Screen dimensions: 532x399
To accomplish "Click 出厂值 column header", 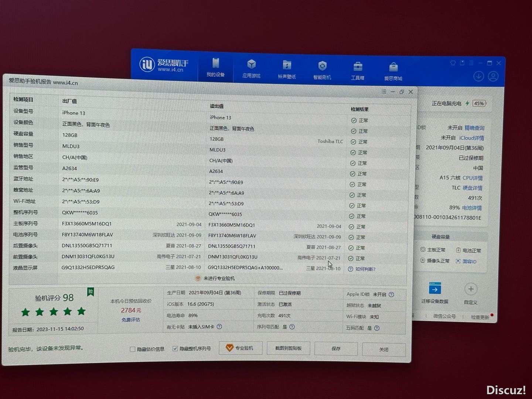I will [x=69, y=101].
